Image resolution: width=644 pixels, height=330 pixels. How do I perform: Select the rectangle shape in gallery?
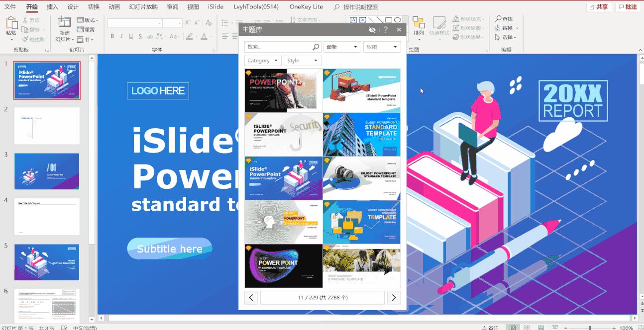coord(389,20)
